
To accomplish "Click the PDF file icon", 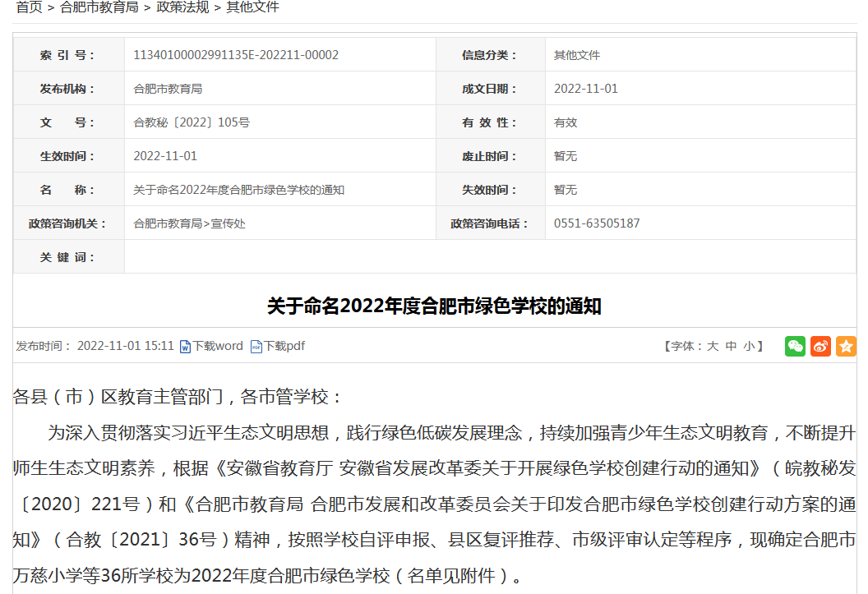I will pos(256,347).
